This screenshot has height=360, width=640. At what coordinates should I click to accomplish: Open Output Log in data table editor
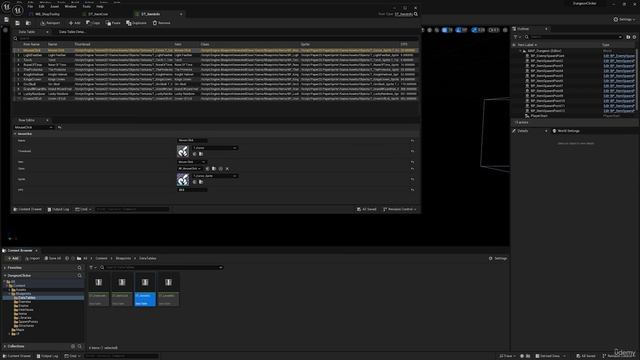[x=58, y=209]
